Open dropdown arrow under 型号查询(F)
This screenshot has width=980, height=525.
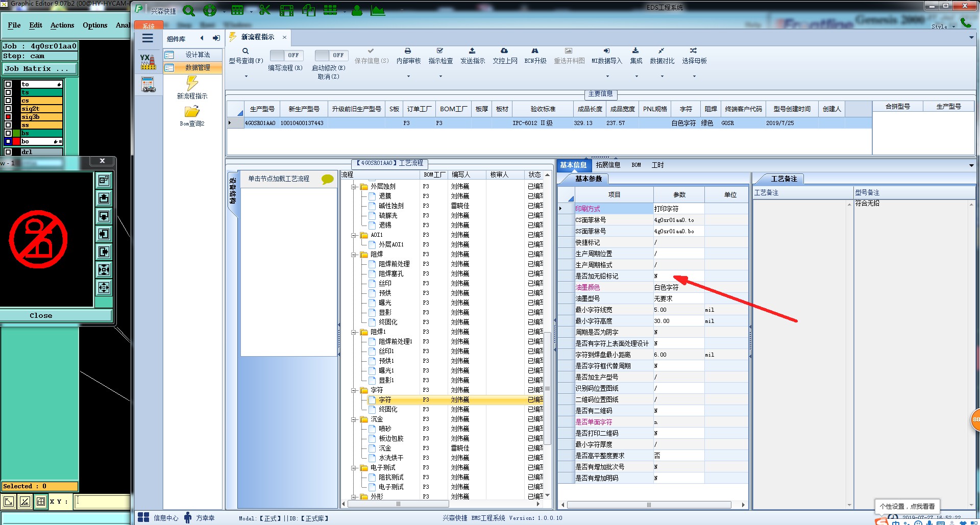click(x=246, y=77)
